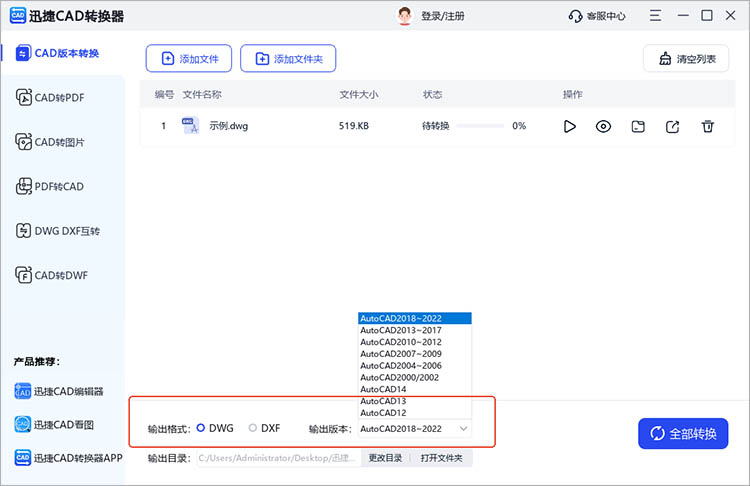Choose AutoCAD14 from version list
Viewport: 750px width, 486px height.
(415, 389)
